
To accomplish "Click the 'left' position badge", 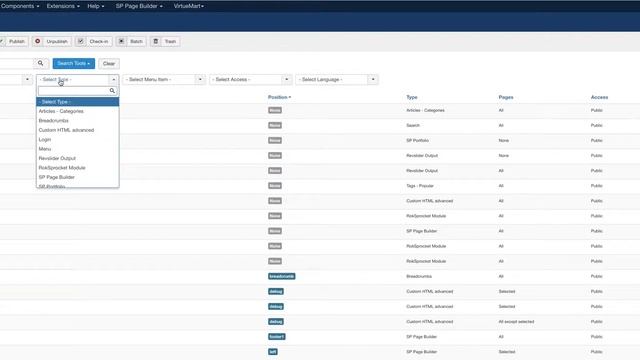I will pos(273,352).
